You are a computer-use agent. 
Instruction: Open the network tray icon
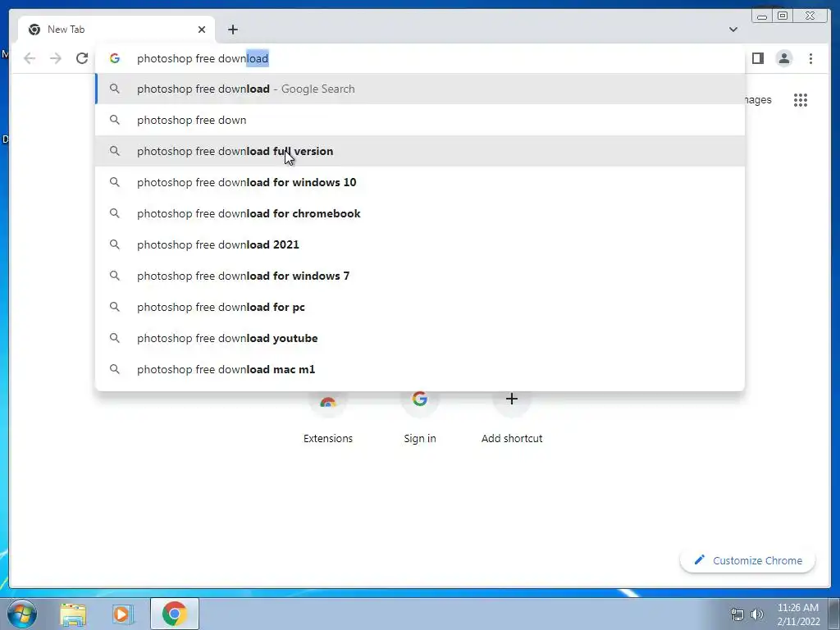click(x=737, y=614)
